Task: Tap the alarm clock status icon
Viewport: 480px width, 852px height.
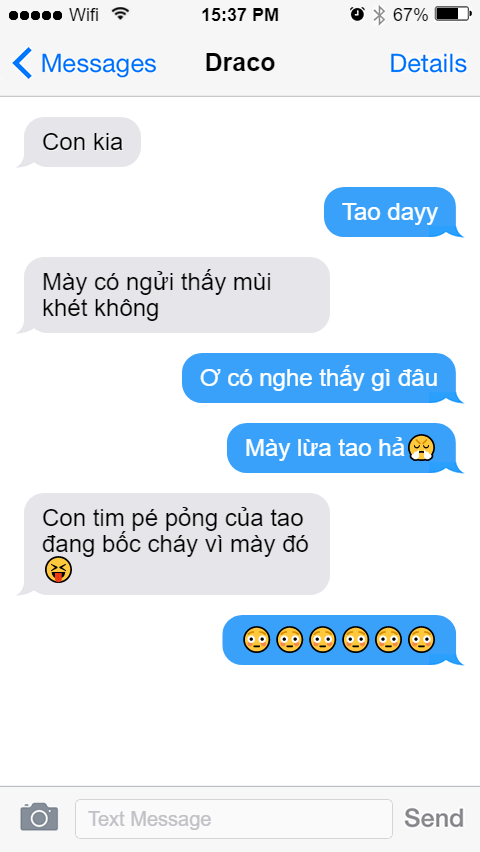Action: click(357, 15)
